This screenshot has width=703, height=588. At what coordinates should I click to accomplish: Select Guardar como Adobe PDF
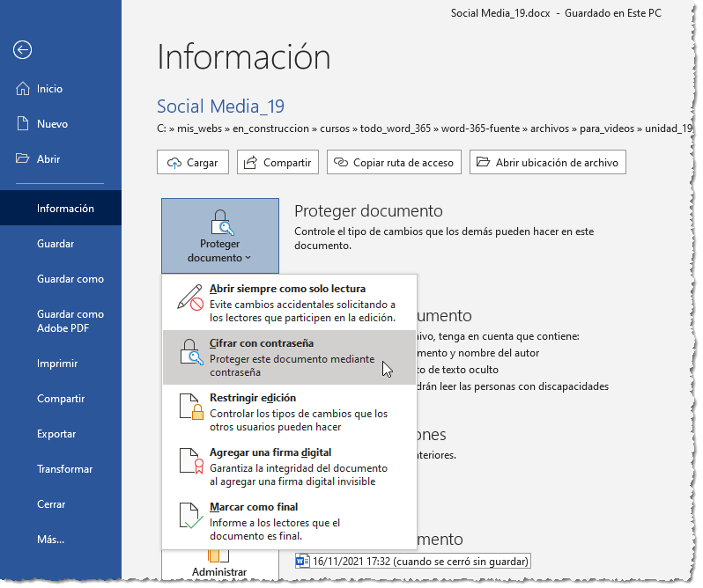(61, 321)
